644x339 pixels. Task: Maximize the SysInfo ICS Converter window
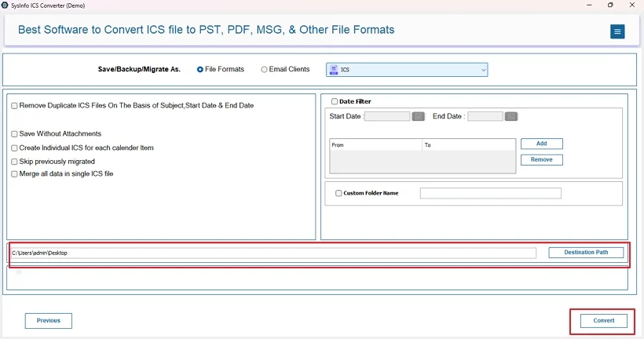point(610,5)
